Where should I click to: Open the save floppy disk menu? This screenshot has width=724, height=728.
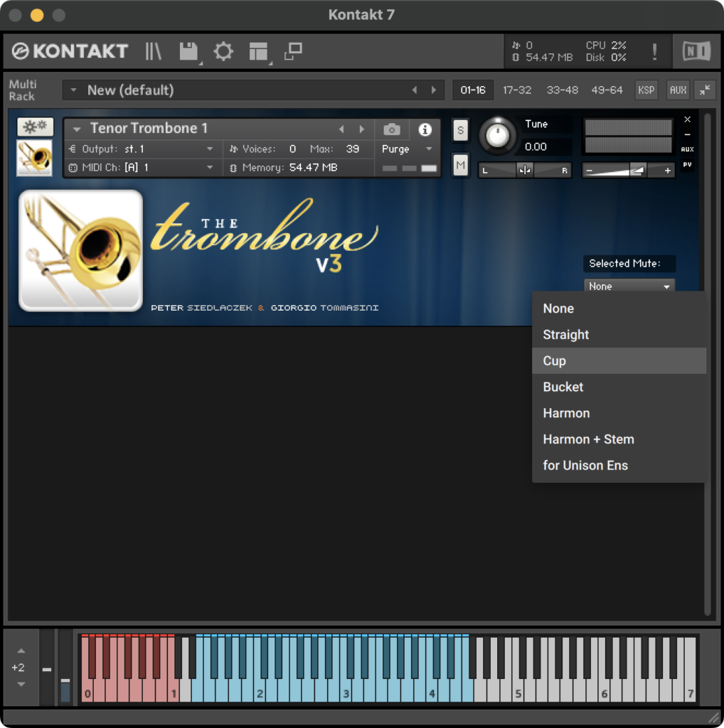pos(188,51)
